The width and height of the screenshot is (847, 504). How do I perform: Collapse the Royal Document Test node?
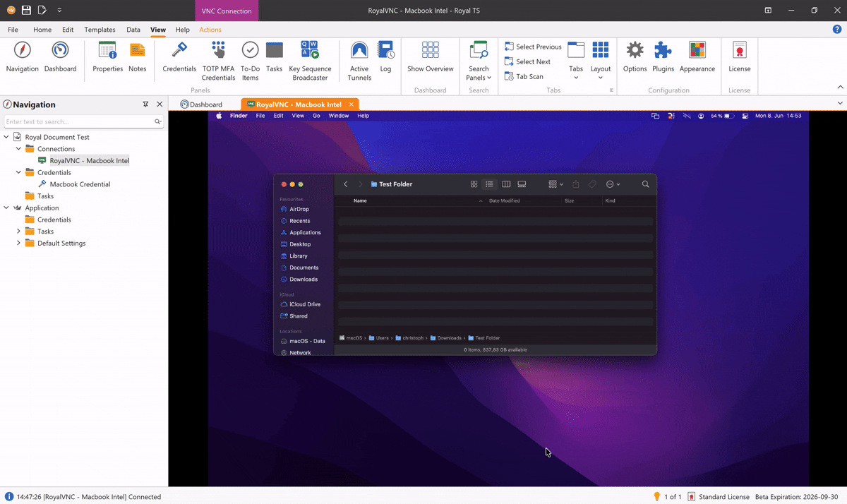(x=6, y=137)
